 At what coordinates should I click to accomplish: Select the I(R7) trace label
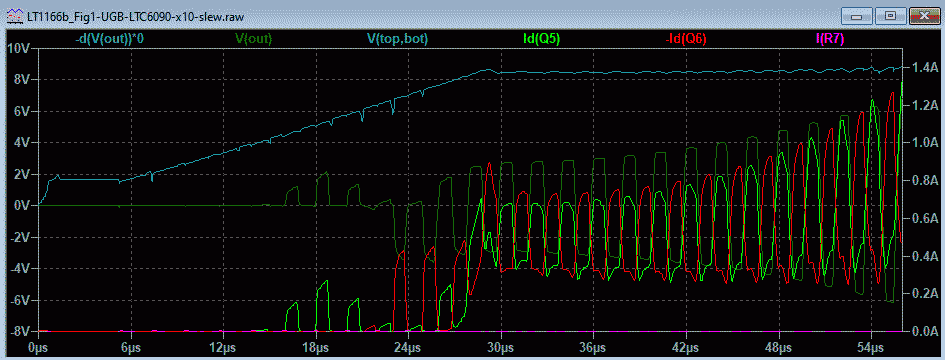pyautogui.click(x=830, y=39)
